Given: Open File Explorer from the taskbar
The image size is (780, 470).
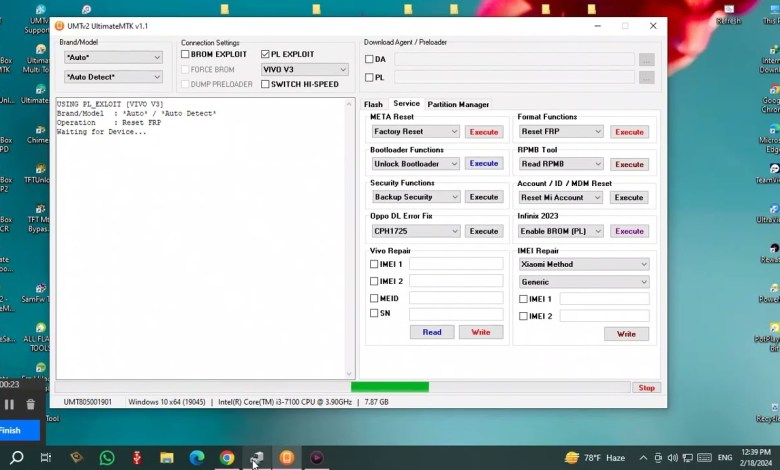Looking at the screenshot, I should pyautogui.click(x=167, y=458).
